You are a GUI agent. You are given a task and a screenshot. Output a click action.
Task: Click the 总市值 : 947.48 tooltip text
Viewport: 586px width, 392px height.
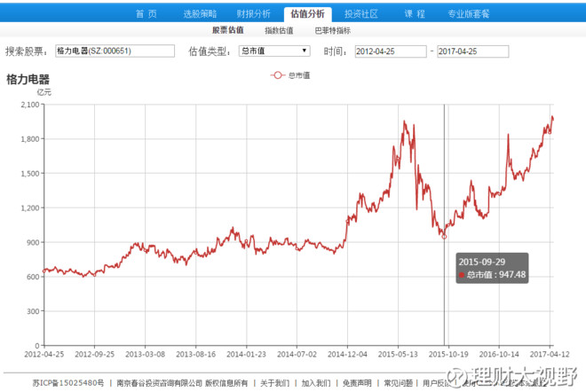[496, 275]
